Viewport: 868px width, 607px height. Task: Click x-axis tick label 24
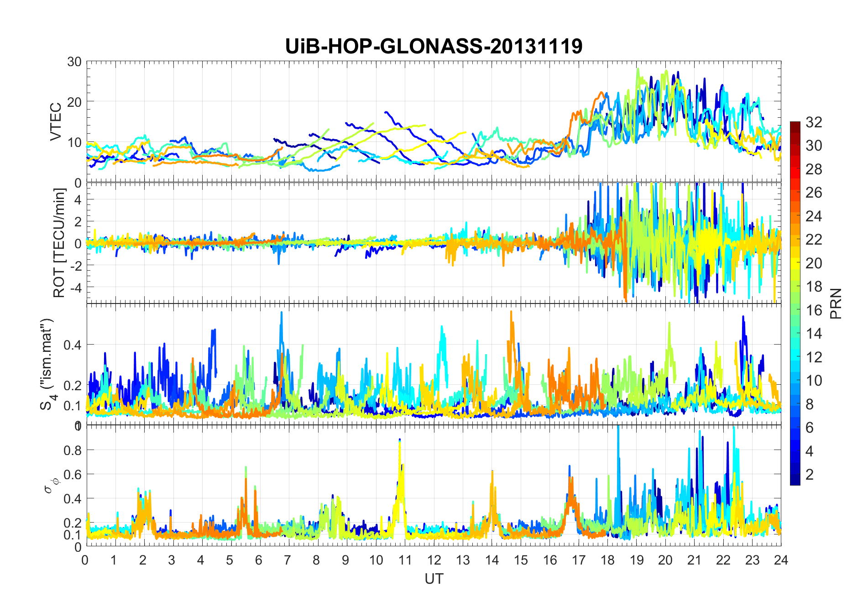pyautogui.click(x=781, y=560)
